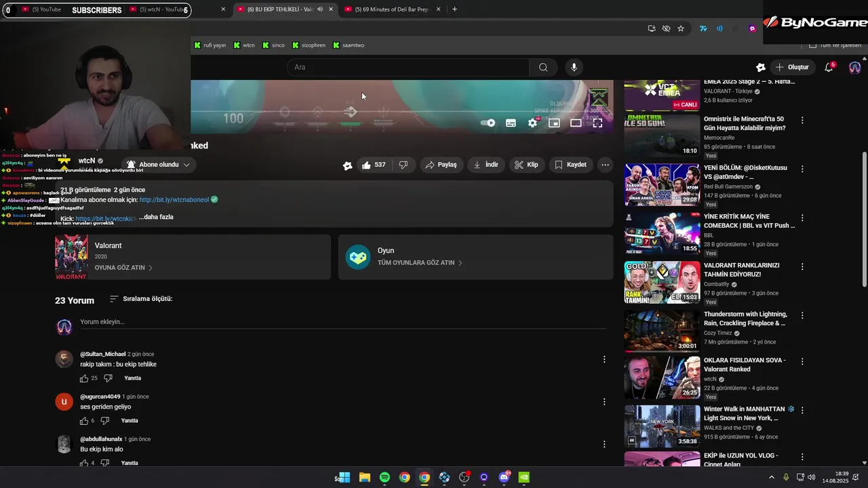Click the icon left of like button

[x=347, y=165]
